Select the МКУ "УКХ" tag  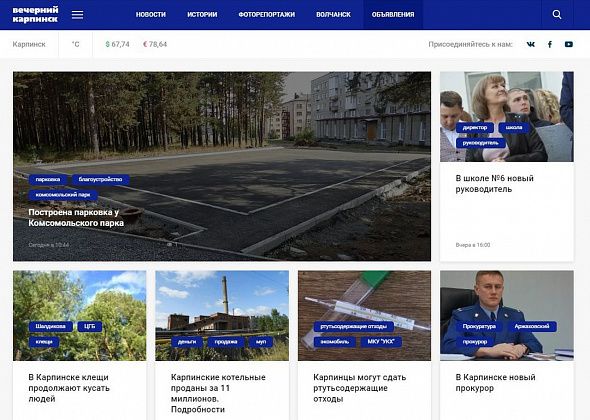(x=381, y=342)
